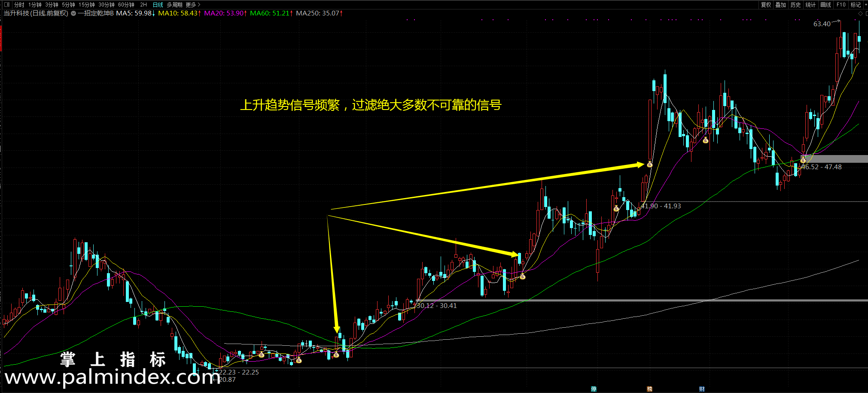Switch to 分时 intraday view
This screenshot has width=868, height=393.
pos(19,5)
